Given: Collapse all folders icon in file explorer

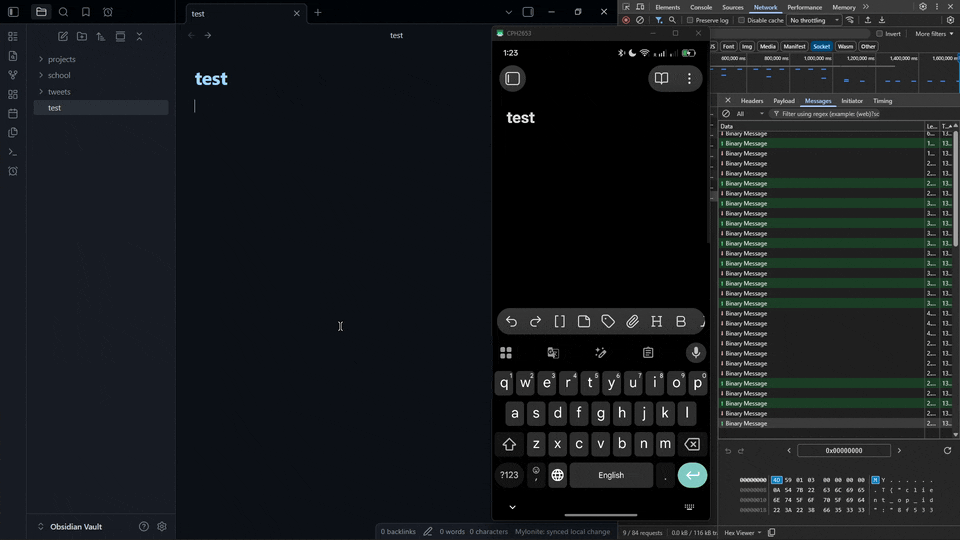Looking at the screenshot, I should pyautogui.click(x=140, y=37).
